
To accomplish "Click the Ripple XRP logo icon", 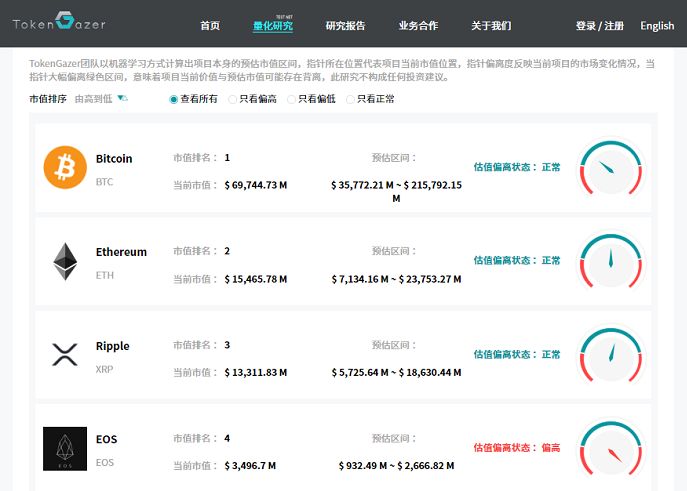I will pyautogui.click(x=65, y=354).
